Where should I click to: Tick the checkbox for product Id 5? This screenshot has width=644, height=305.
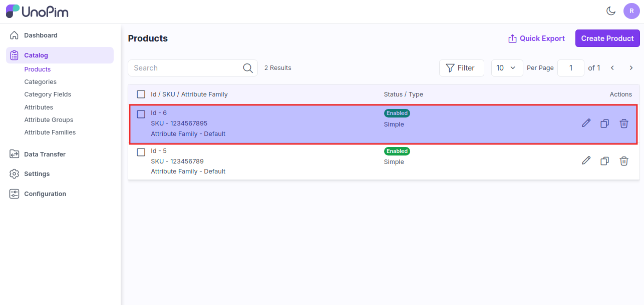click(141, 152)
